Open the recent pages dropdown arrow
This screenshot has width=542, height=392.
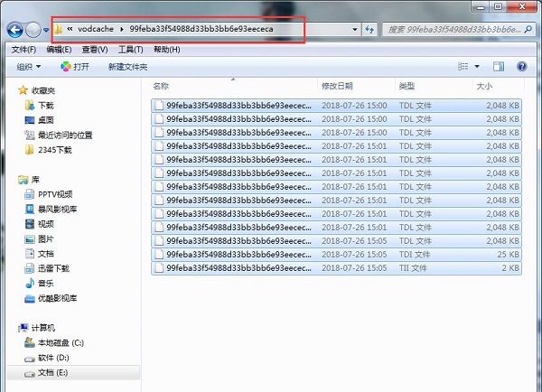click(x=46, y=31)
